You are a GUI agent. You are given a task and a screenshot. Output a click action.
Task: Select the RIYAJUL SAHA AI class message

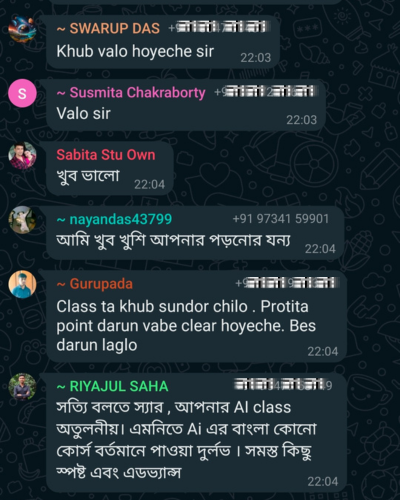[x=197, y=432]
